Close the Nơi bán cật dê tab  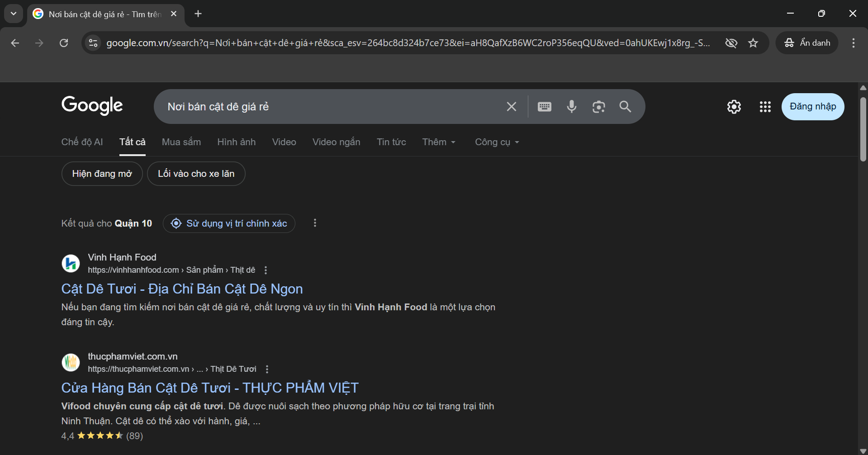tap(174, 14)
